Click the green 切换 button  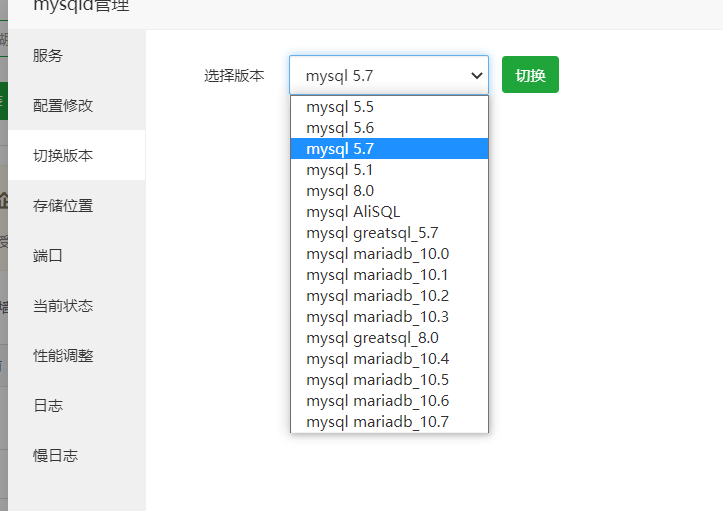click(530, 75)
